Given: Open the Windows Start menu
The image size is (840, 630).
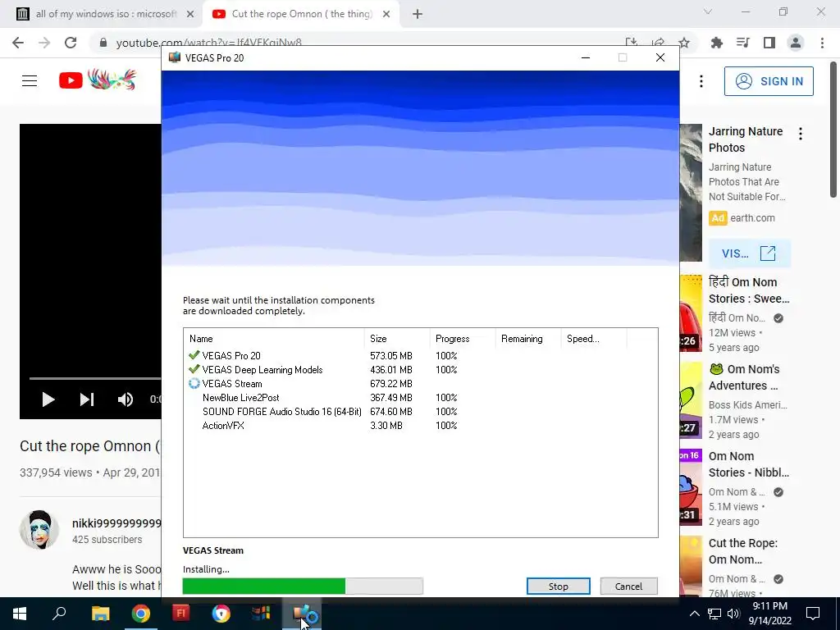Looking at the screenshot, I should tap(20, 614).
